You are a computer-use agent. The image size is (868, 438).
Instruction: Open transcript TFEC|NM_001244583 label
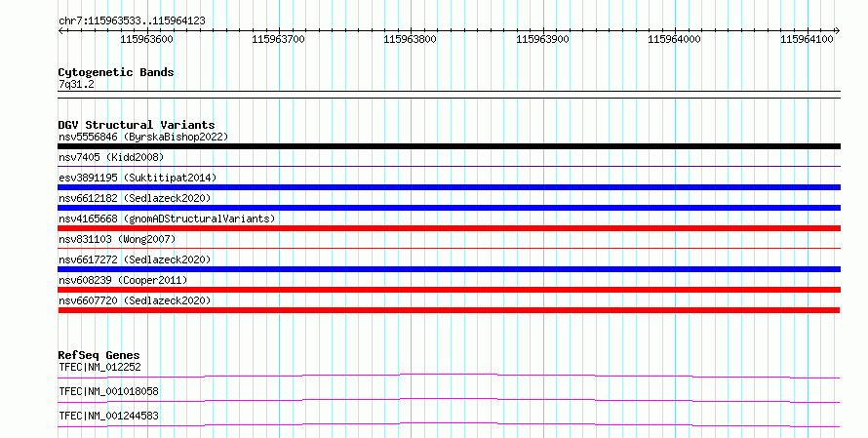click(108, 416)
